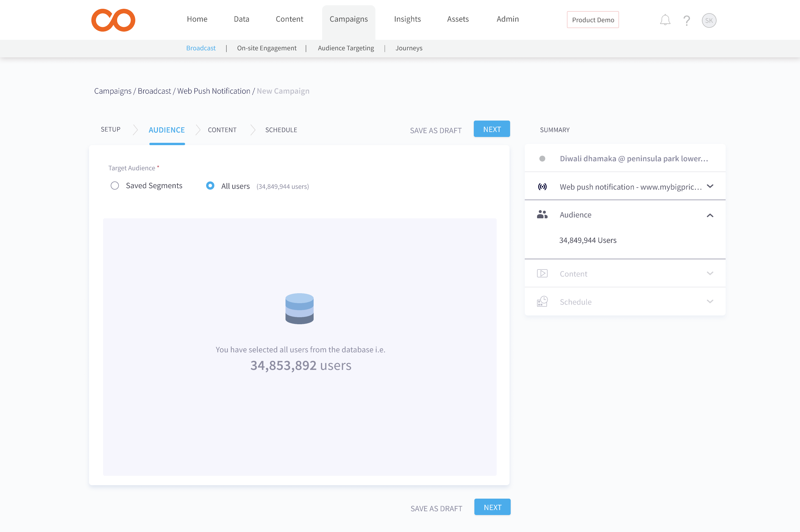Image resolution: width=800 pixels, height=532 pixels.
Task: Click bottom SAVE AS DRAFT
Action: pyautogui.click(x=436, y=508)
